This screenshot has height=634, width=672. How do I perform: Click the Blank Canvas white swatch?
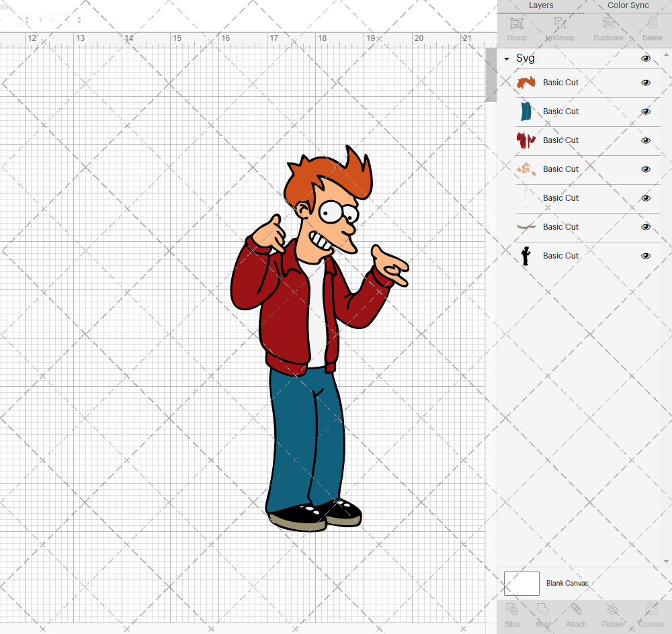pyautogui.click(x=521, y=584)
